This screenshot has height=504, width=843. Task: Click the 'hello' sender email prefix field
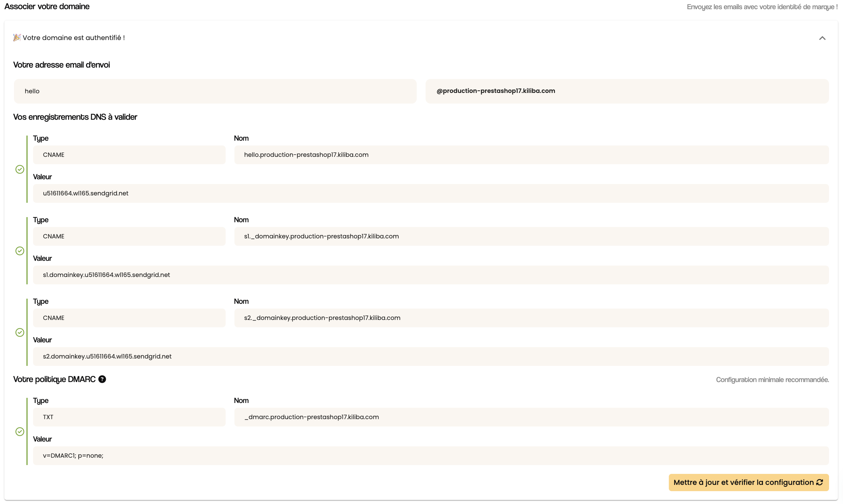[215, 91]
